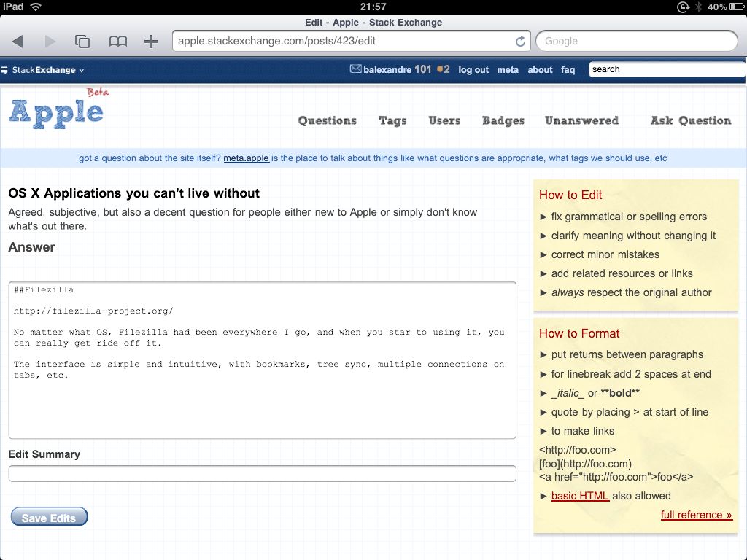
Task: Click inside the answer text editor
Action: [x=262, y=360]
